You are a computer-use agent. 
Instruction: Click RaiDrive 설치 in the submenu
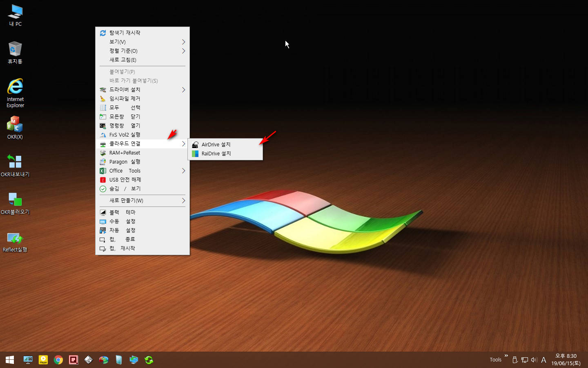point(225,153)
